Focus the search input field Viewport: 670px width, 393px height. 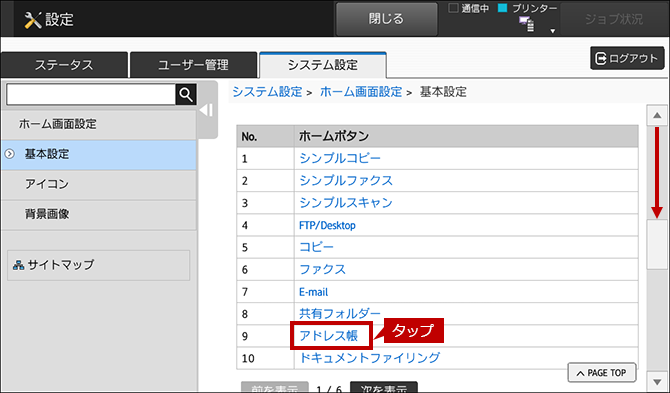tap(91, 94)
